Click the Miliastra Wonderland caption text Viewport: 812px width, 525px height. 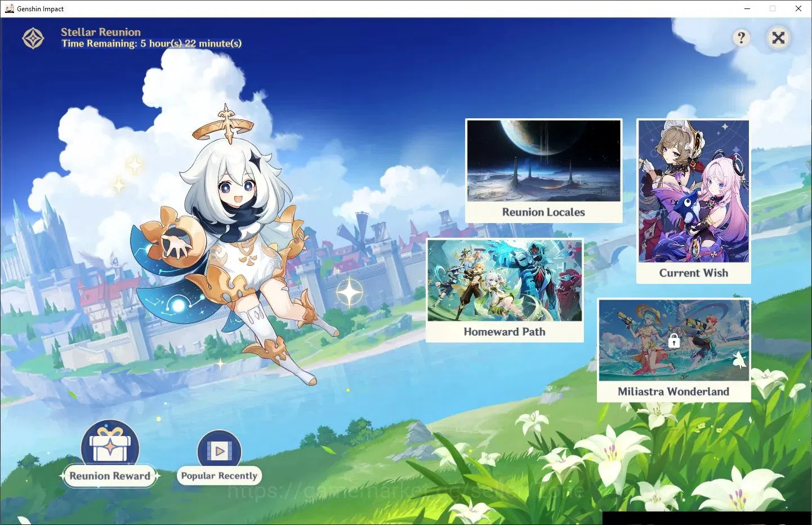673,391
